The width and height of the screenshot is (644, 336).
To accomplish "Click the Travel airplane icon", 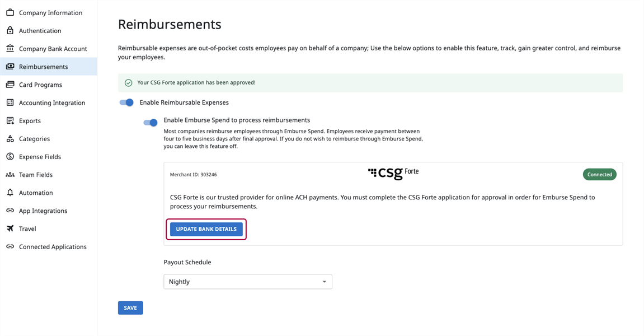I will [10, 228].
